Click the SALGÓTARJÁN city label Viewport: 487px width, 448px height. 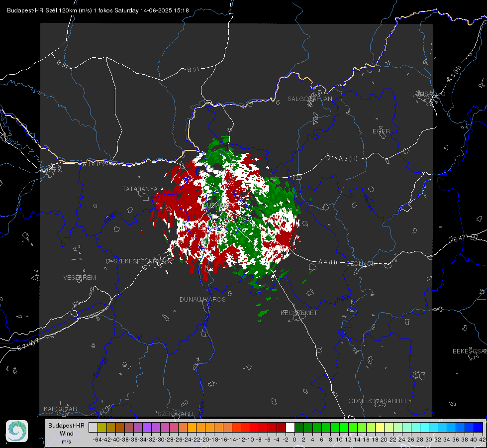(x=309, y=99)
